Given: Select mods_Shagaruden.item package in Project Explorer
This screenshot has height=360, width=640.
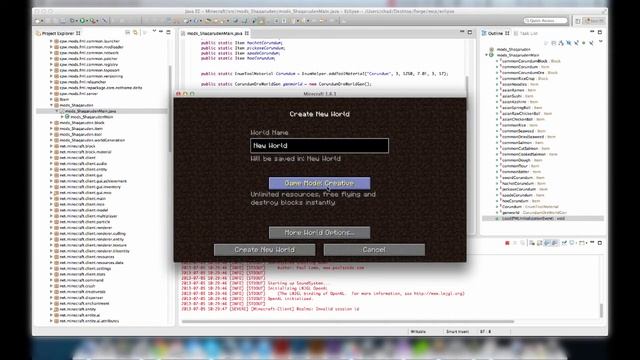Looking at the screenshot, I should pos(81,128).
